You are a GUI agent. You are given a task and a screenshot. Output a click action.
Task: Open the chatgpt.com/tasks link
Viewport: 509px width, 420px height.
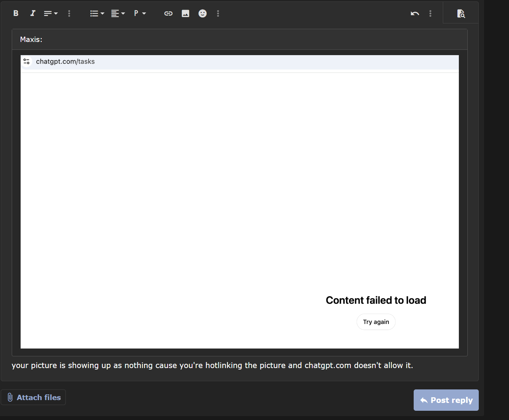pos(65,61)
